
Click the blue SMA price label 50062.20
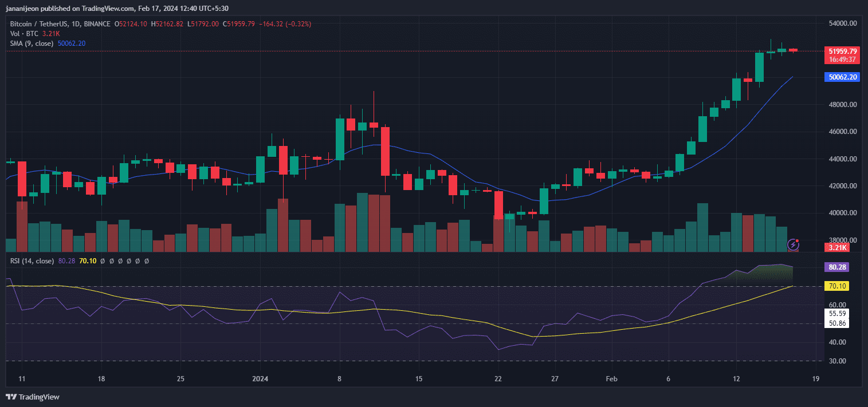point(842,77)
